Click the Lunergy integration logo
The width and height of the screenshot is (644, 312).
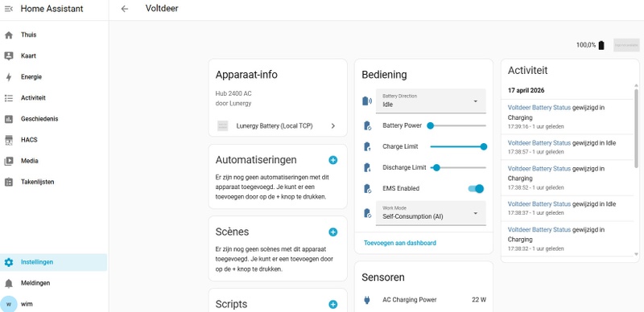click(222, 126)
